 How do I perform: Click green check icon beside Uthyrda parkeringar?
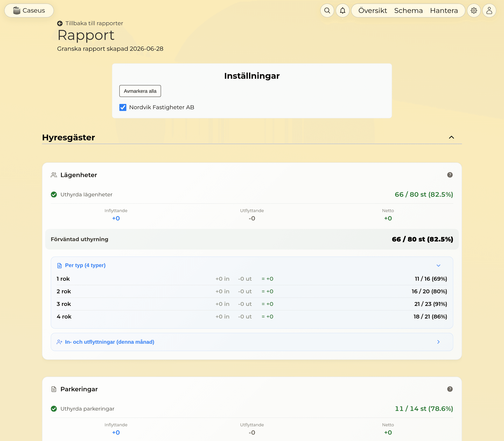coord(54,408)
